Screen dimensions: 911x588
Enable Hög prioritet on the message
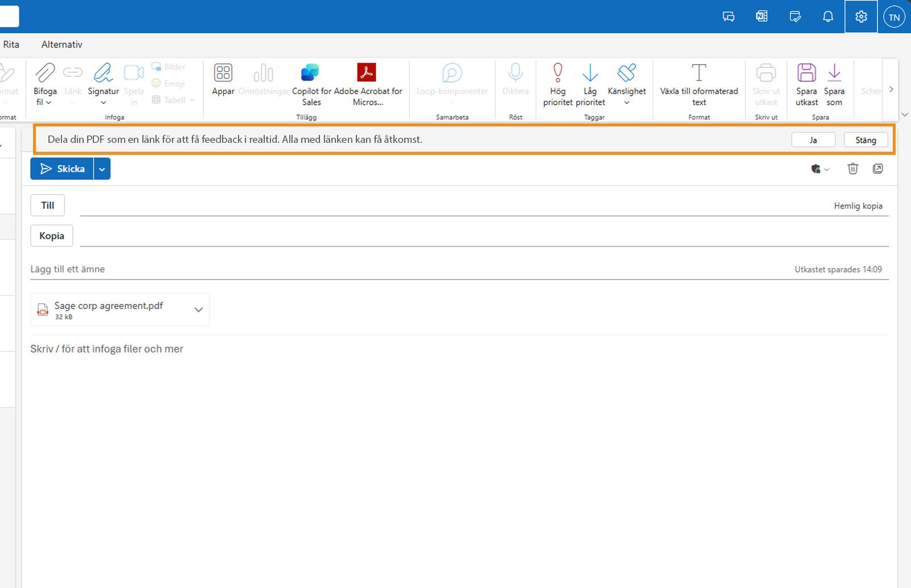coord(557,84)
